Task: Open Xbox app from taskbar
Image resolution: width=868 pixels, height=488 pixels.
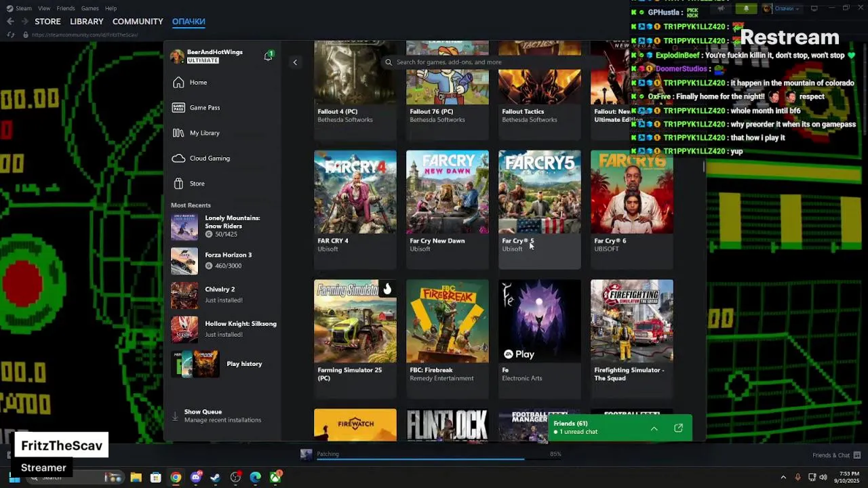Action: click(275, 477)
